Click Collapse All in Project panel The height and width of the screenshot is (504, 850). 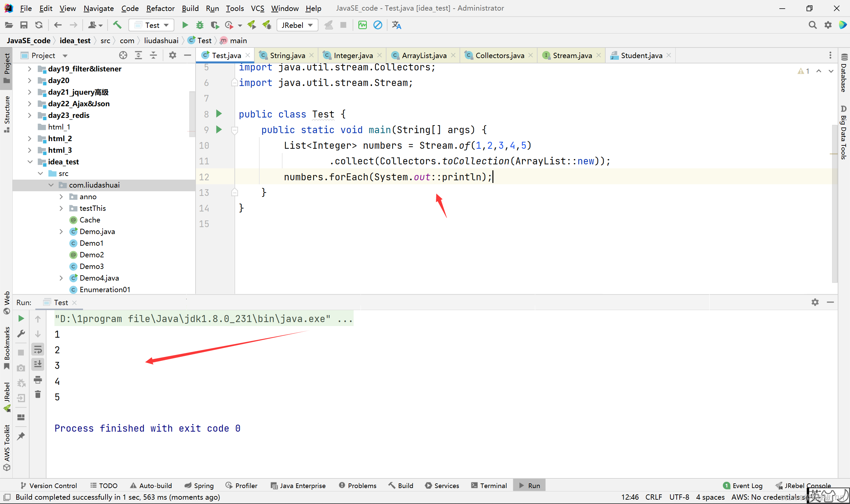click(153, 55)
